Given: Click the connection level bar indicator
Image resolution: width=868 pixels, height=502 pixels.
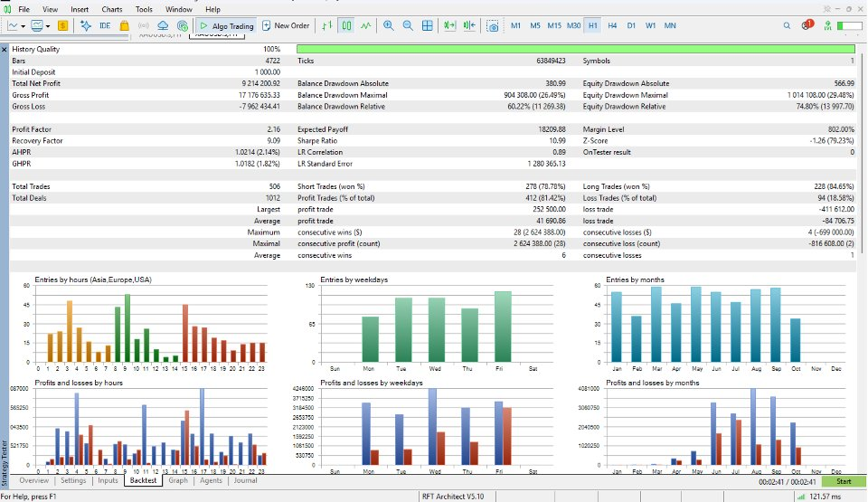Looking at the screenshot, I should coord(849,25).
